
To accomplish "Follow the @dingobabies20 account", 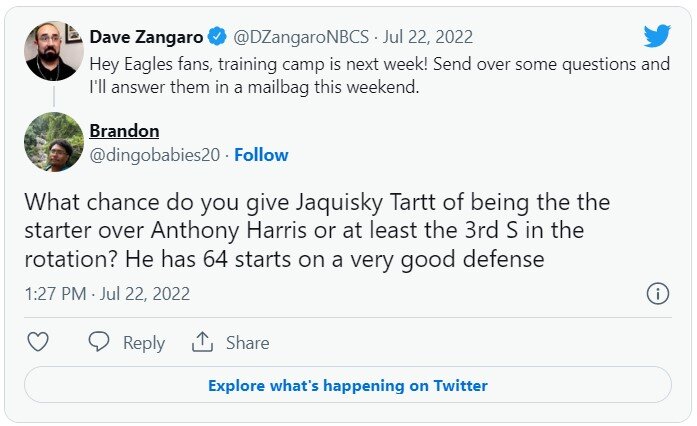I will pos(261,155).
